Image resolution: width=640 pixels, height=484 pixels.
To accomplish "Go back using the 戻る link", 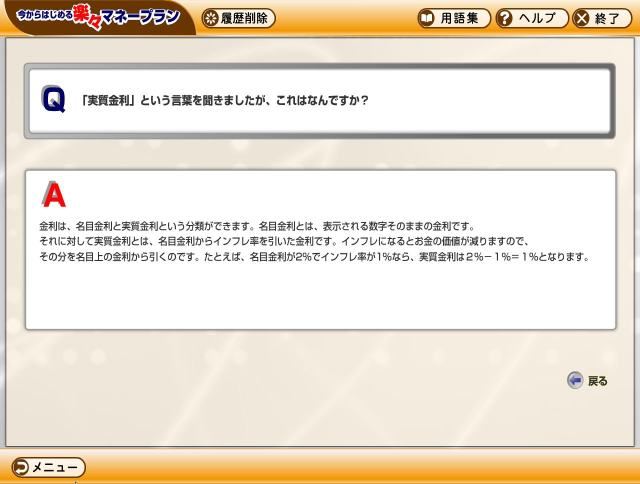I will click(598, 381).
